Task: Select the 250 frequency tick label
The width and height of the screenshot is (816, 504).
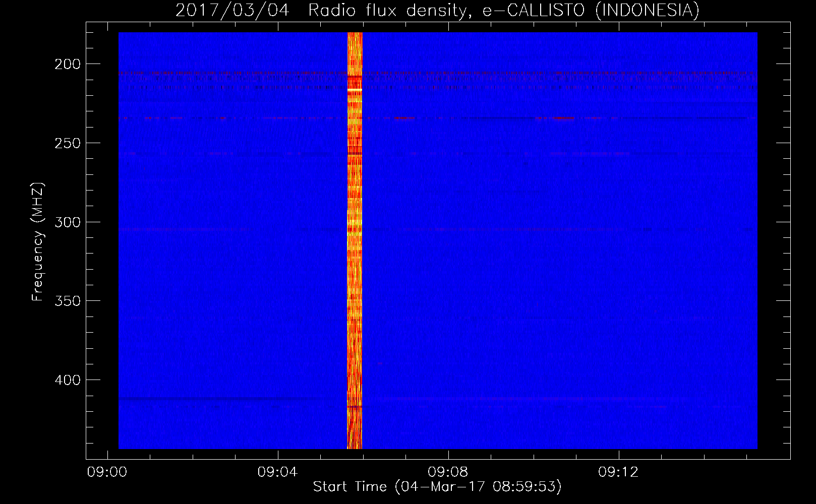Action: point(68,143)
